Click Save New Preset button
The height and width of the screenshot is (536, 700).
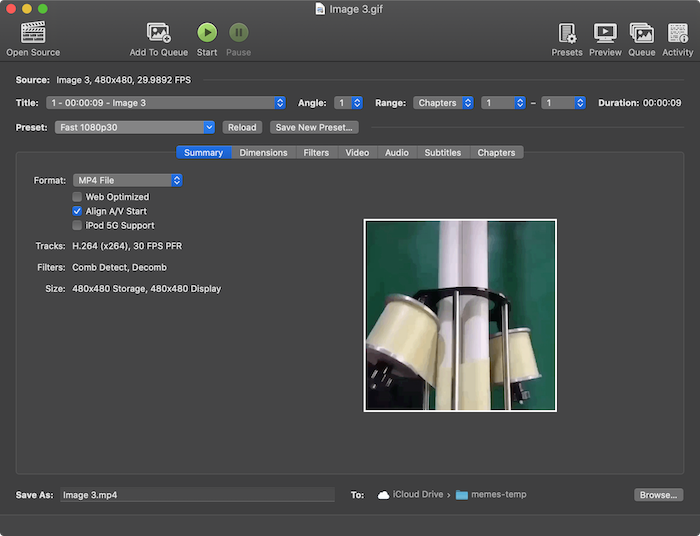pyautogui.click(x=314, y=128)
